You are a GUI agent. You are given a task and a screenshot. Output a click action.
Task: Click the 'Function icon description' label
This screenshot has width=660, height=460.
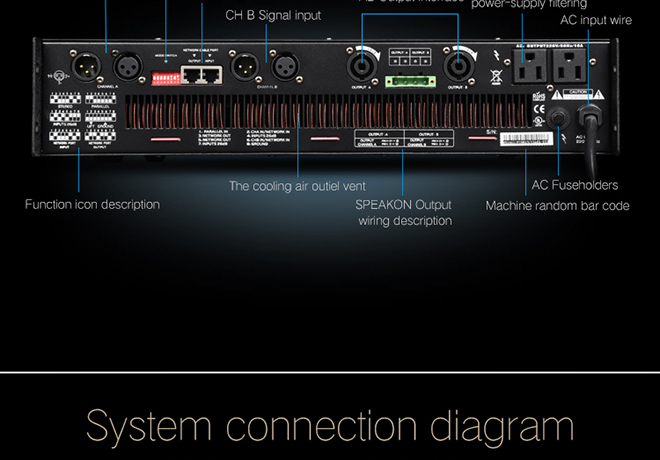pos(93,205)
